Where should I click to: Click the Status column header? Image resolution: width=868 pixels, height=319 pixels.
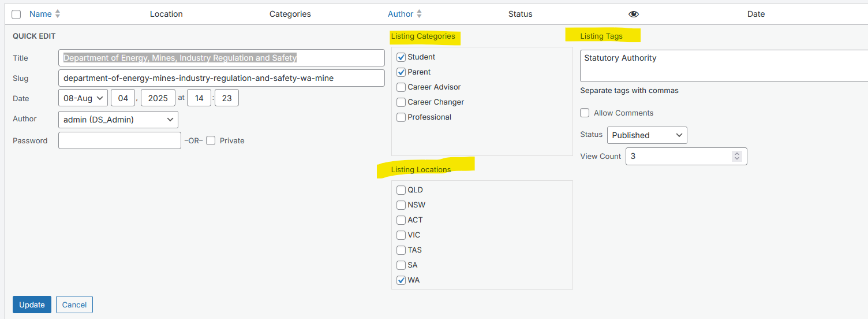[521, 14]
